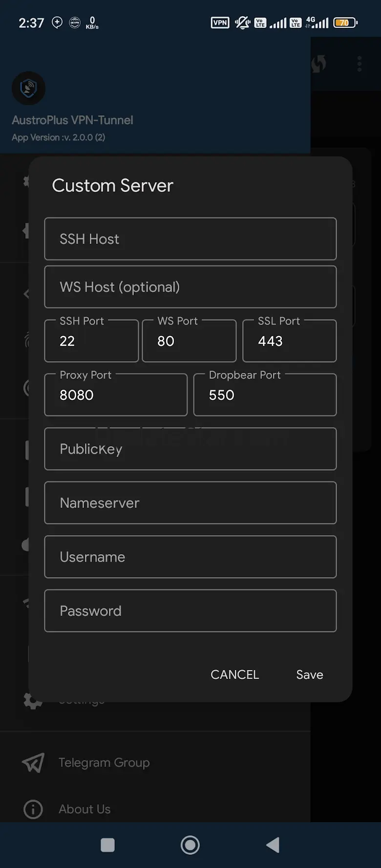Open the three-dot overflow menu
381x868 pixels.
click(x=360, y=64)
